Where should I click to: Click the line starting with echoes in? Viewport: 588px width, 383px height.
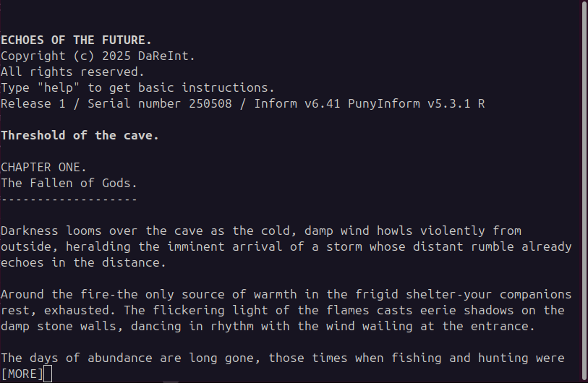pos(83,262)
